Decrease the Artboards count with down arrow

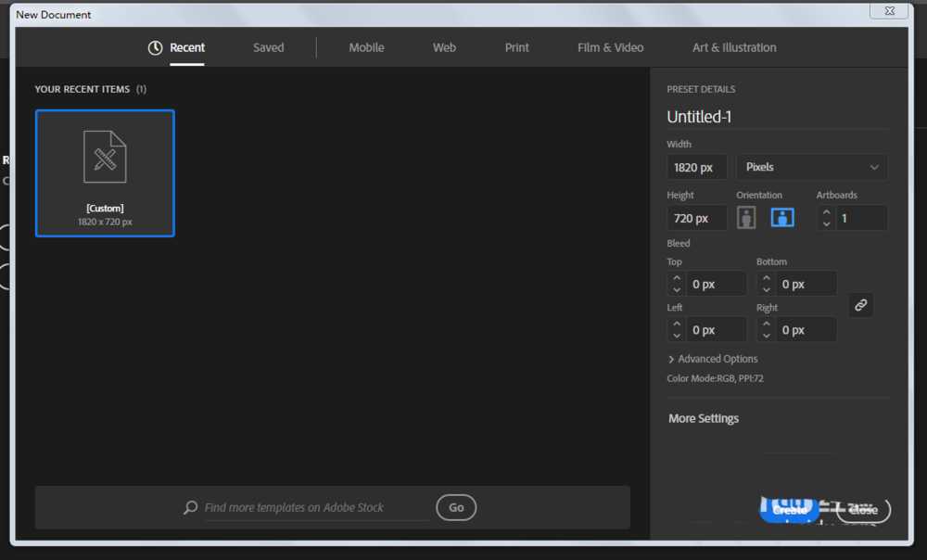pos(826,224)
